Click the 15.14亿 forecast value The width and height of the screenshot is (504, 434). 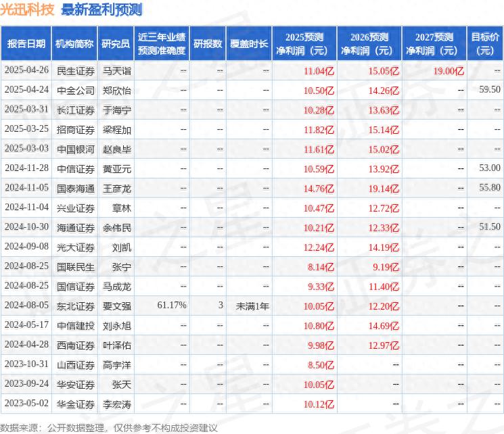click(384, 130)
